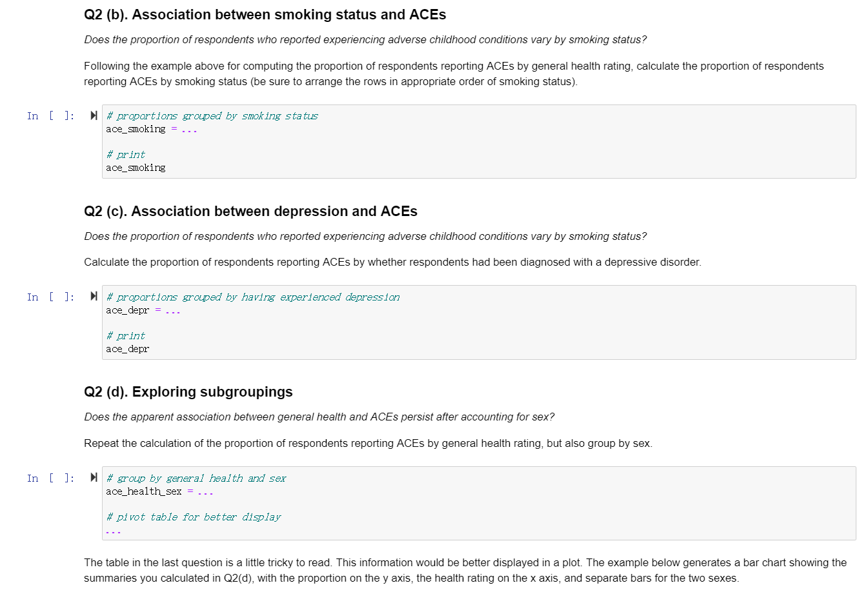
Task: Select the Q2 (d) heading text
Action: click(x=188, y=391)
